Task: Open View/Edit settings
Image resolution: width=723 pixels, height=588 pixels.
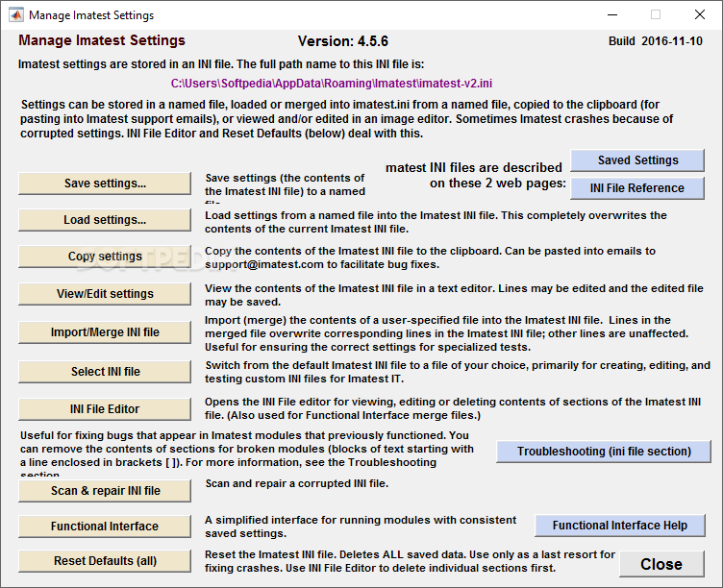Action: click(105, 294)
